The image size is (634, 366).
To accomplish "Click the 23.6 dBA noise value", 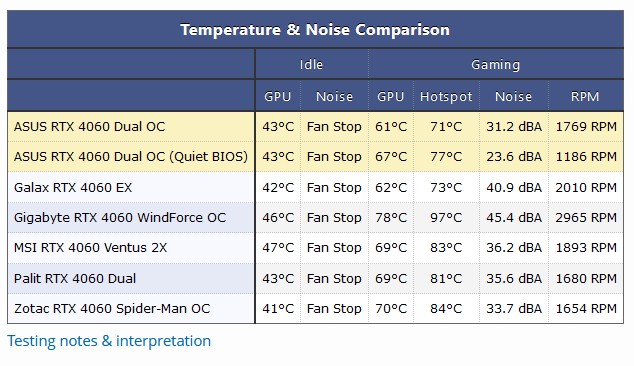I will click(x=514, y=157).
